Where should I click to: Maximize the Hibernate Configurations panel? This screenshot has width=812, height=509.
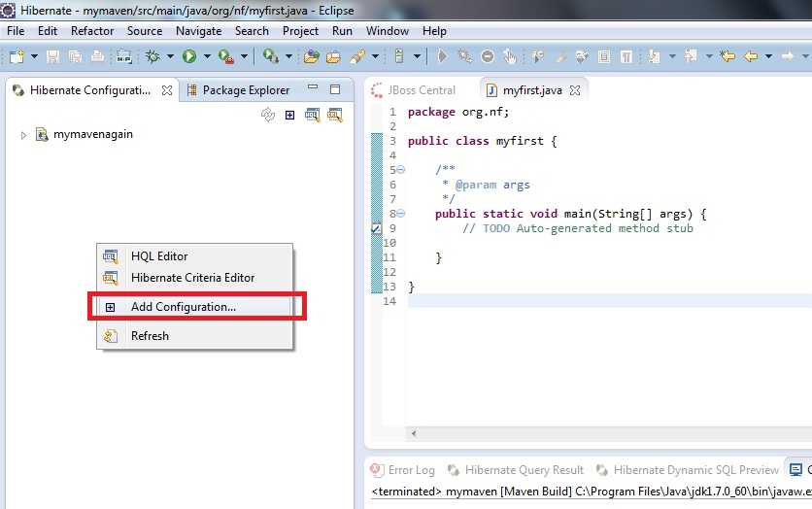(335, 89)
